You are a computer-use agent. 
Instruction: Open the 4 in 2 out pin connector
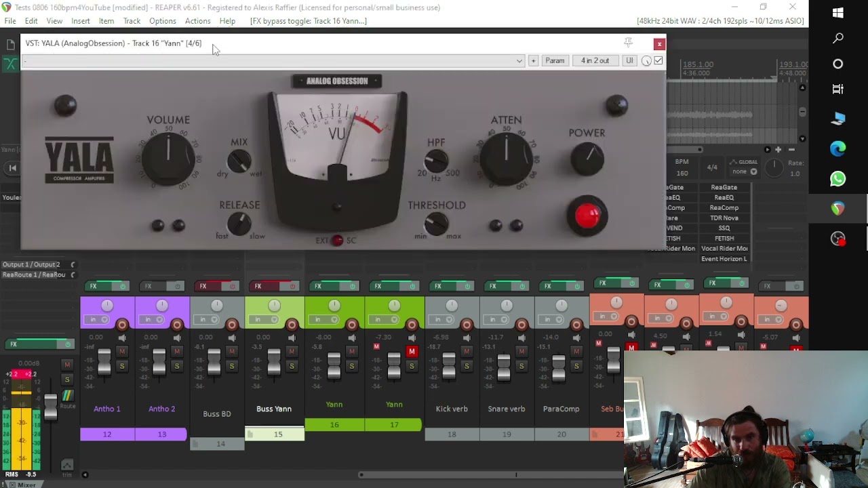click(x=595, y=61)
